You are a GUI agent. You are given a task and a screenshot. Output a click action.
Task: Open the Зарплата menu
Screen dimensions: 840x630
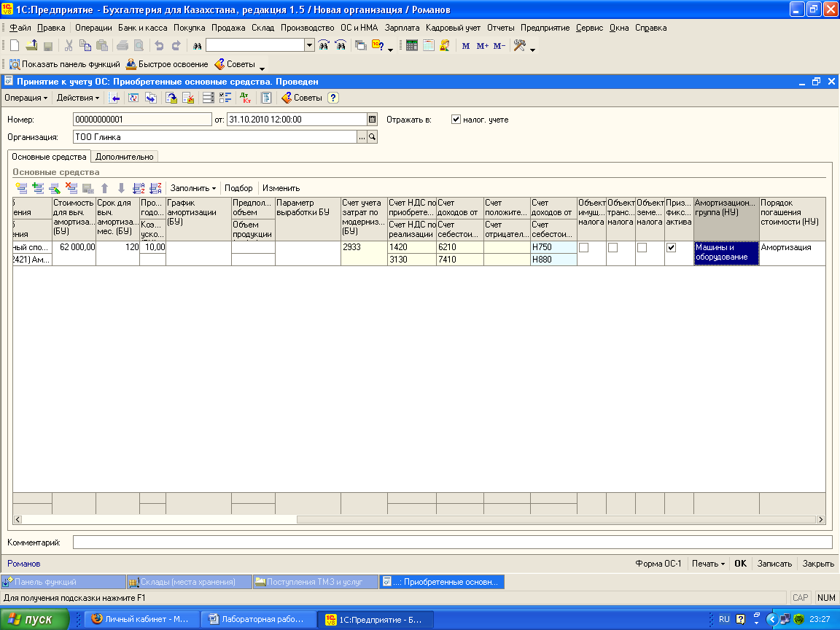(x=402, y=28)
